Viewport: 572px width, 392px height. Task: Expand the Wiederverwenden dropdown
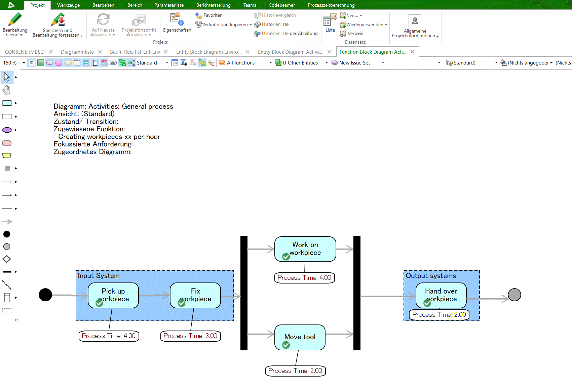coord(386,25)
